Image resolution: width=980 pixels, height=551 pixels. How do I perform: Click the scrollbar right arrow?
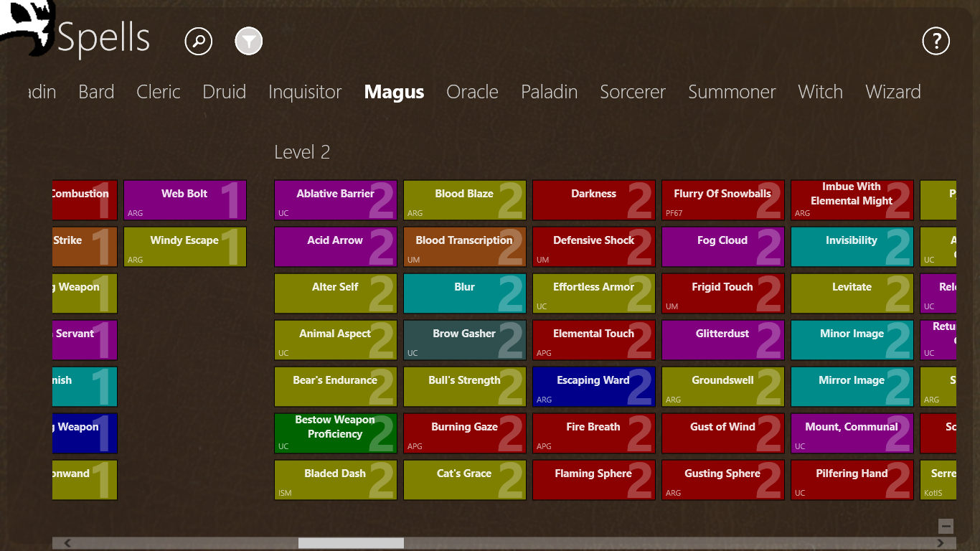941,543
